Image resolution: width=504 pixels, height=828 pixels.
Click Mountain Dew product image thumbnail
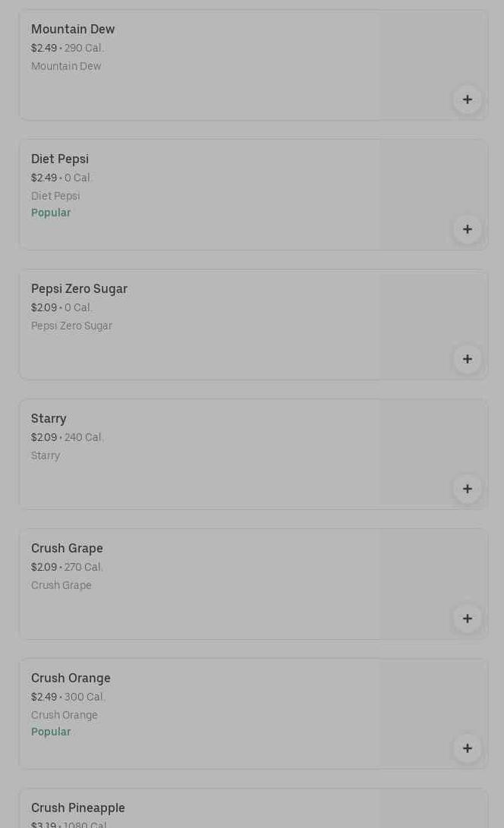coord(433,53)
